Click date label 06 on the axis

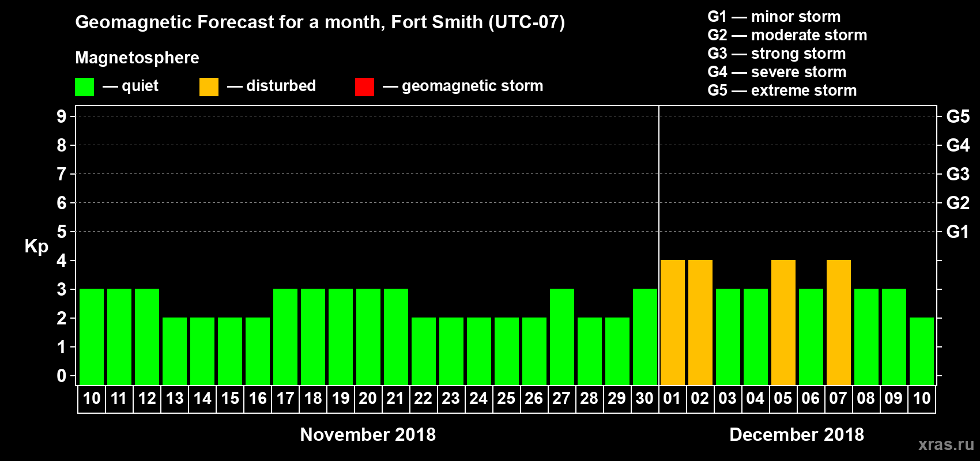811,398
